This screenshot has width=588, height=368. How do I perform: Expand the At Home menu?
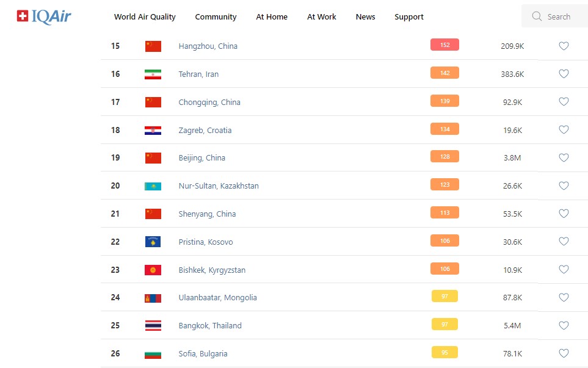[272, 17]
